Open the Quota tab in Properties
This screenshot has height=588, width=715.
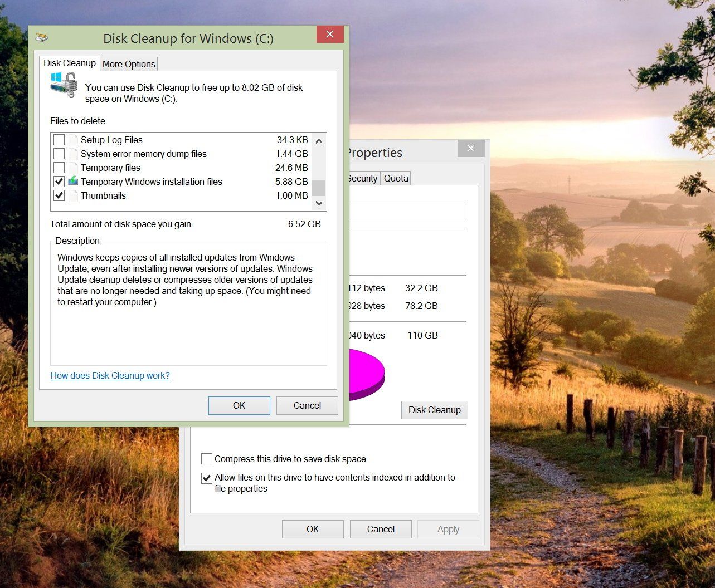click(395, 178)
